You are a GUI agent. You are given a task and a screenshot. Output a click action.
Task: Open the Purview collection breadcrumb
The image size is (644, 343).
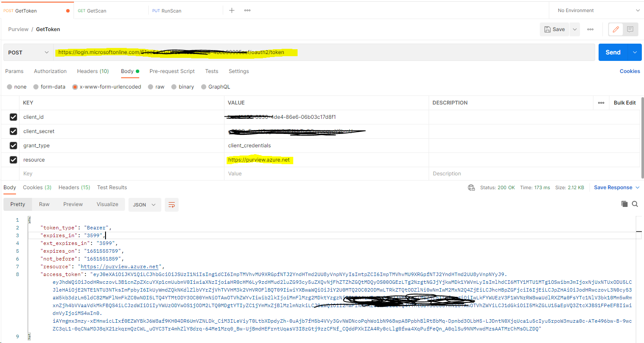(x=18, y=29)
